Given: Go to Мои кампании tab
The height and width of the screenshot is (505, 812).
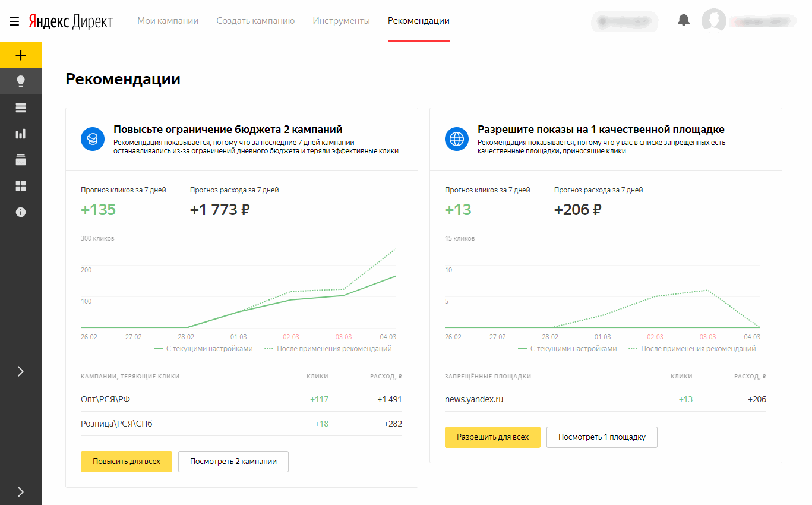Looking at the screenshot, I should pyautogui.click(x=168, y=21).
